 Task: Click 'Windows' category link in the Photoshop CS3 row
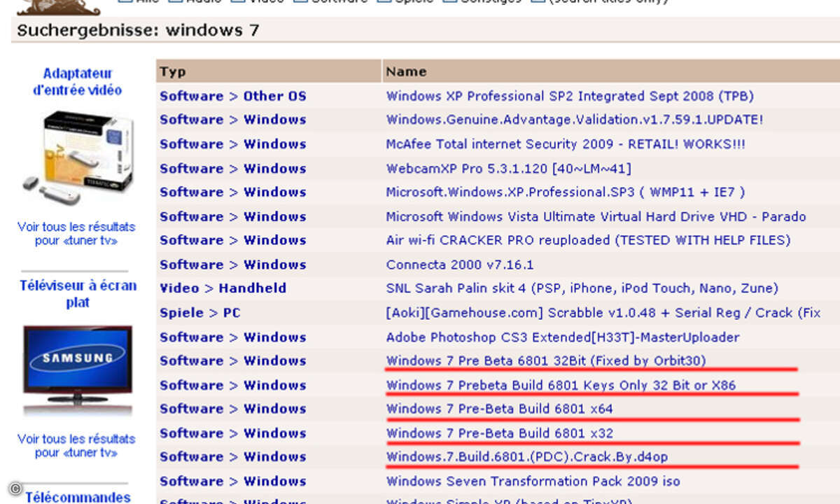274,337
